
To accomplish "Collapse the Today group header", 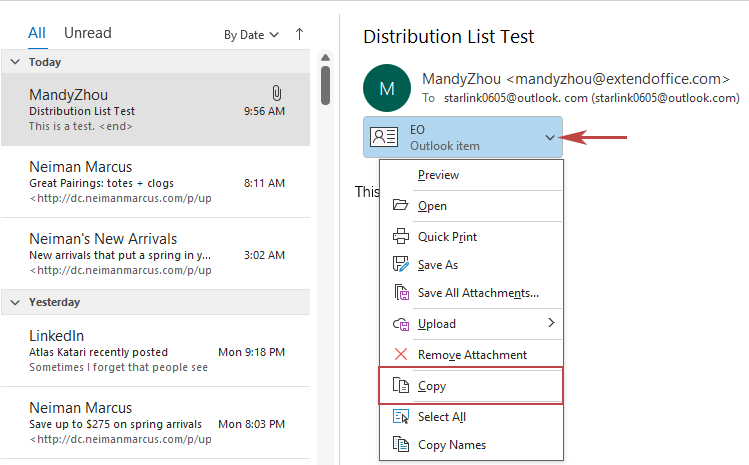I will (x=15, y=62).
